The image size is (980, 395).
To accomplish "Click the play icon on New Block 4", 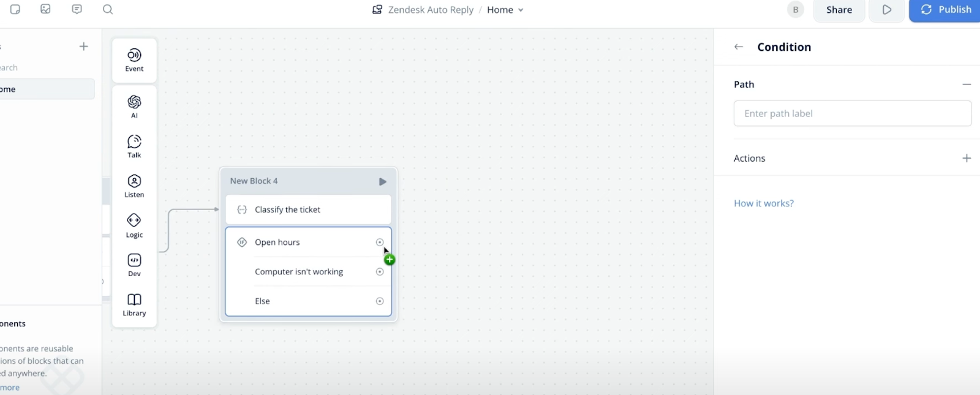I will pos(382,181).
